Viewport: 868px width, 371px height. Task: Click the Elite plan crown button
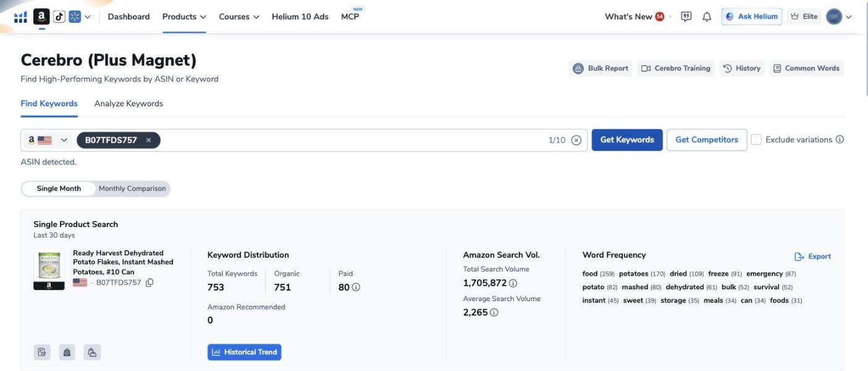coord(804,17)
